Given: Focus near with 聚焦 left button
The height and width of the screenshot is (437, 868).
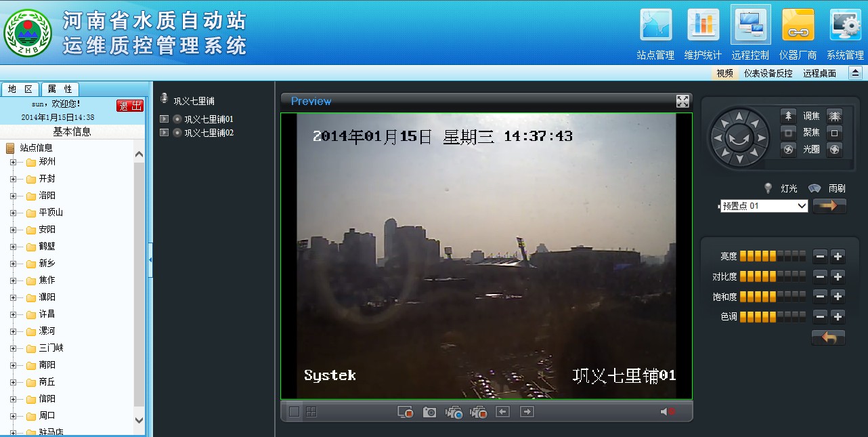Looking at the screenshot, I should [x=788, y=132].
